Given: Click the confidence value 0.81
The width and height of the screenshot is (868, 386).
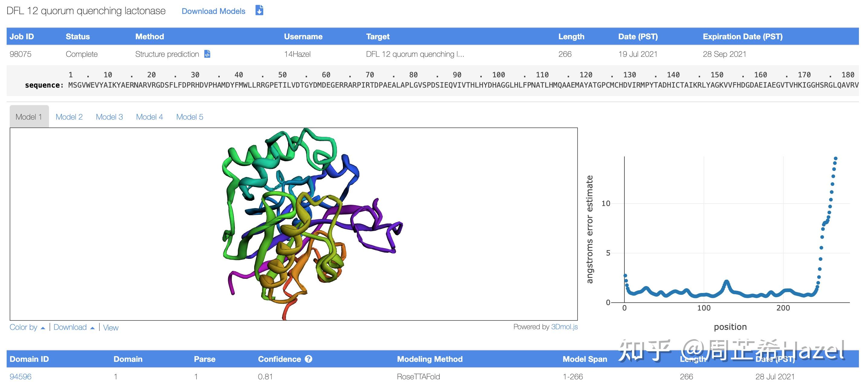Looking at the screenshot, I should click(x=265, y=377).
